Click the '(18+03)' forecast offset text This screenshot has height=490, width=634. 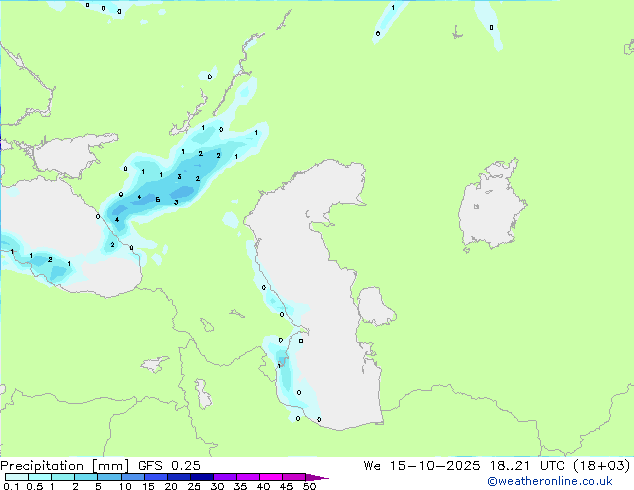coord(602,466)
